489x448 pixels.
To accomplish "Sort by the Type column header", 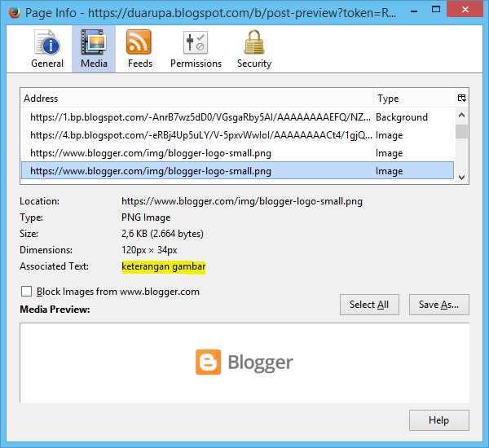I will click(415, 99).
